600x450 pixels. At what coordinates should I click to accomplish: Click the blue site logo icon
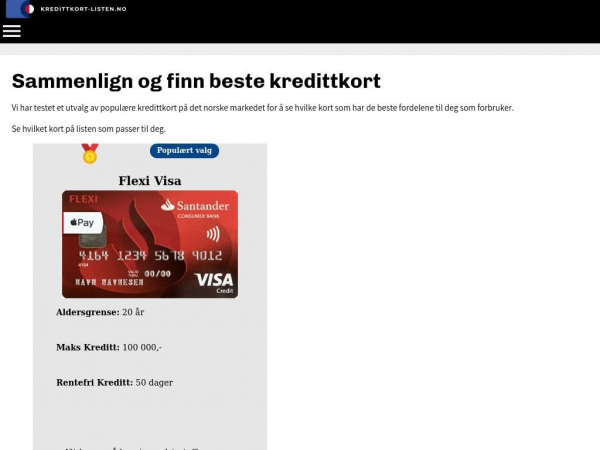[x=20, y=9]
